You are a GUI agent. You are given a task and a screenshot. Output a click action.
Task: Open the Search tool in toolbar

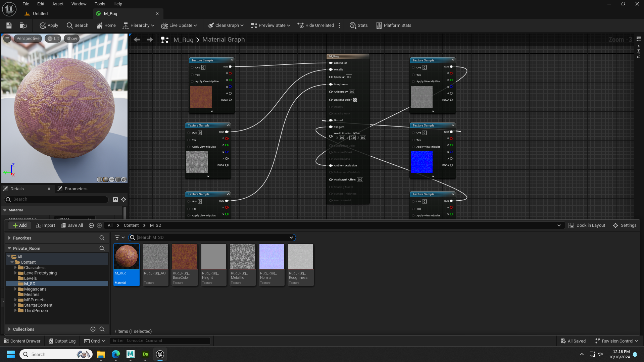click(78, 25)
